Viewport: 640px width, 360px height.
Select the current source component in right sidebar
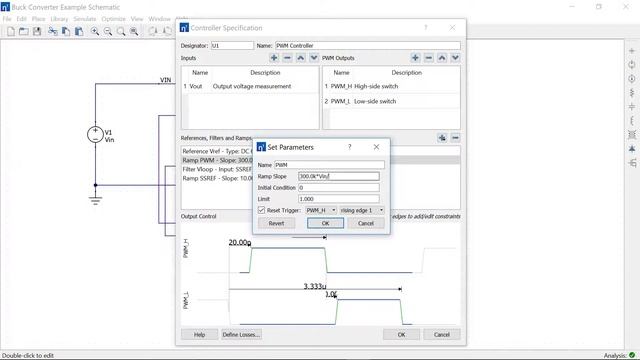click(632, 79)
